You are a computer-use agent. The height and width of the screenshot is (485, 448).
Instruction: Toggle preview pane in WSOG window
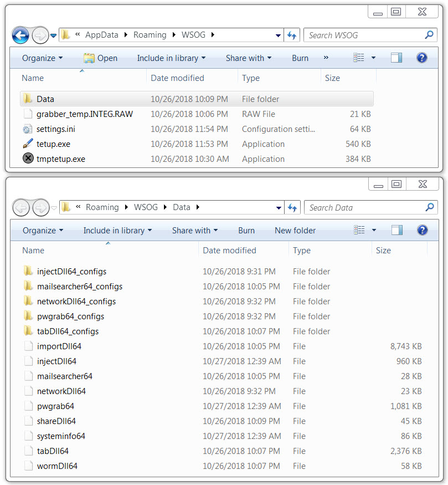(396, 58)
